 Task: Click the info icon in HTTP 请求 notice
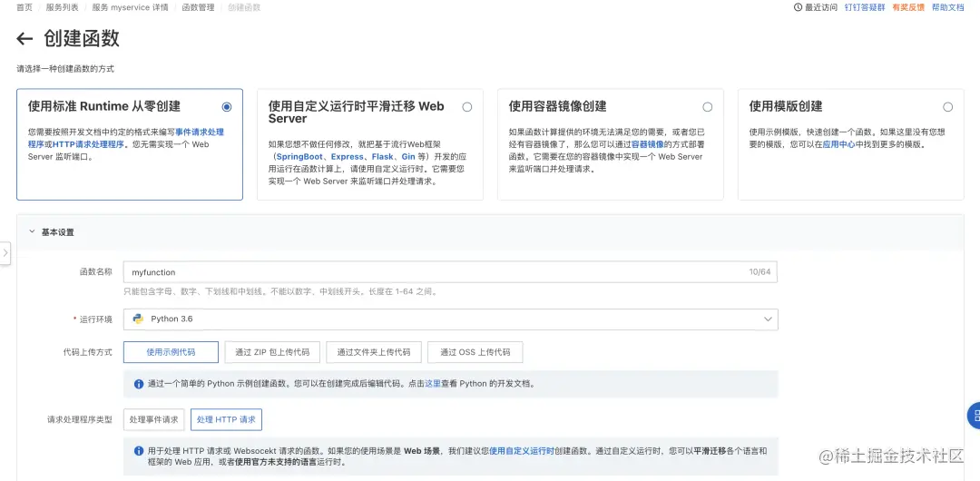pos(139,450)
